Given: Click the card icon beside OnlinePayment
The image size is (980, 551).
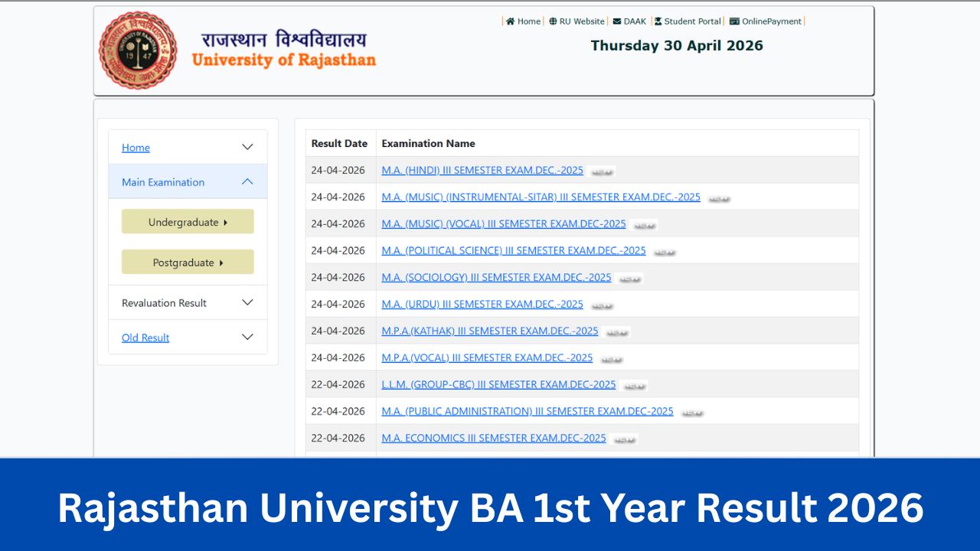Looking at the screenshot, I should tap(734, 21).
